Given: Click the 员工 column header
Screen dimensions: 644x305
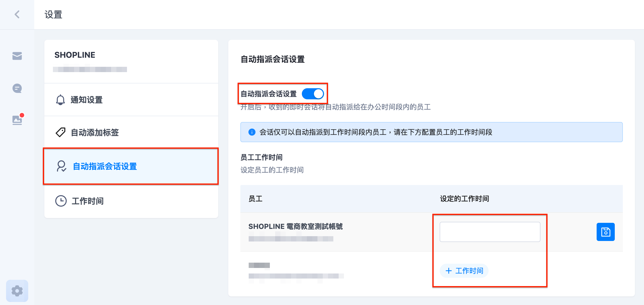Looking at the screenshot, I should coord(255,199).
